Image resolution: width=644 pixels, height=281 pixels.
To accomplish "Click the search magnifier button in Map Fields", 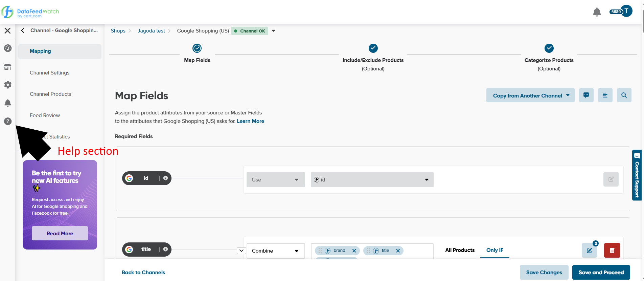I will (x=624, y=95).
